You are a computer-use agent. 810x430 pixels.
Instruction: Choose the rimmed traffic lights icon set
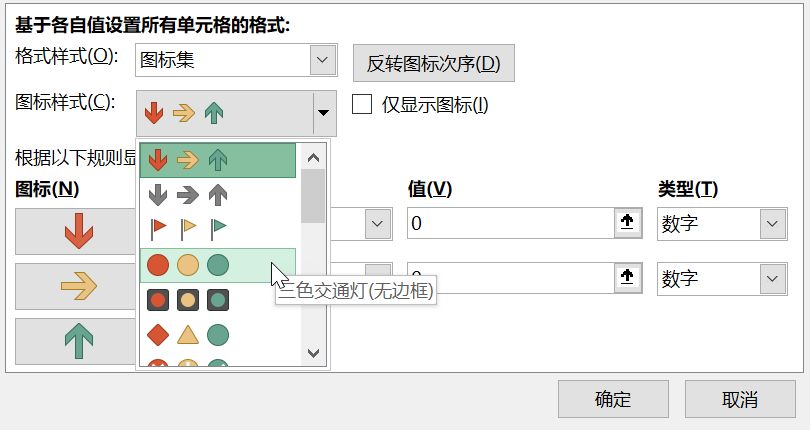(218, 299)
